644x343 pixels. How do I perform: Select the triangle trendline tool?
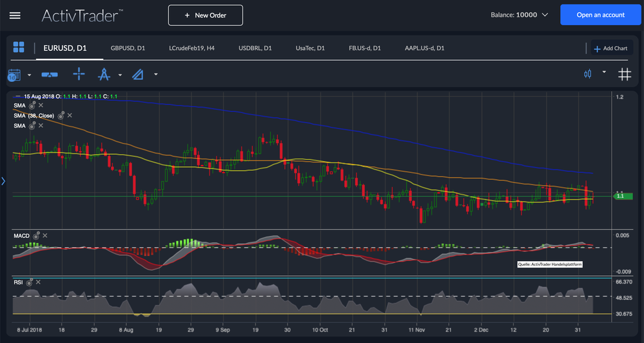[137, 74]
